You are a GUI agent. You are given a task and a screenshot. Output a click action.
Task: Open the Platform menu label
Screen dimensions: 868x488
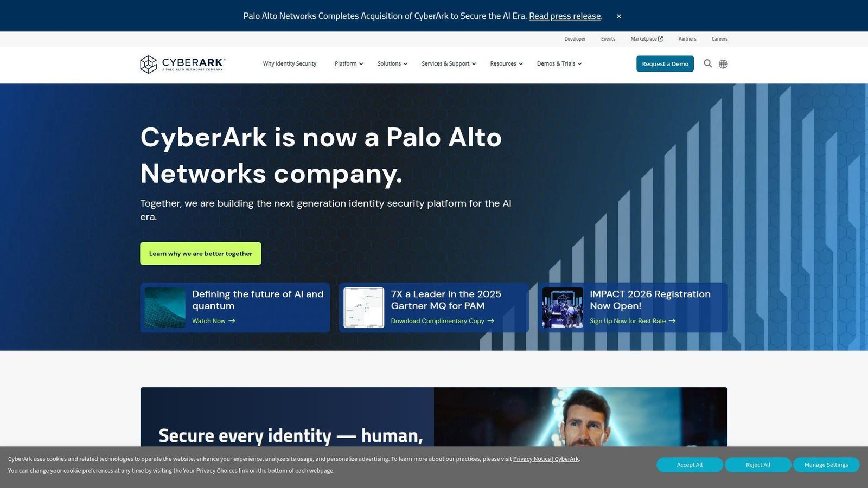point(346,63)
